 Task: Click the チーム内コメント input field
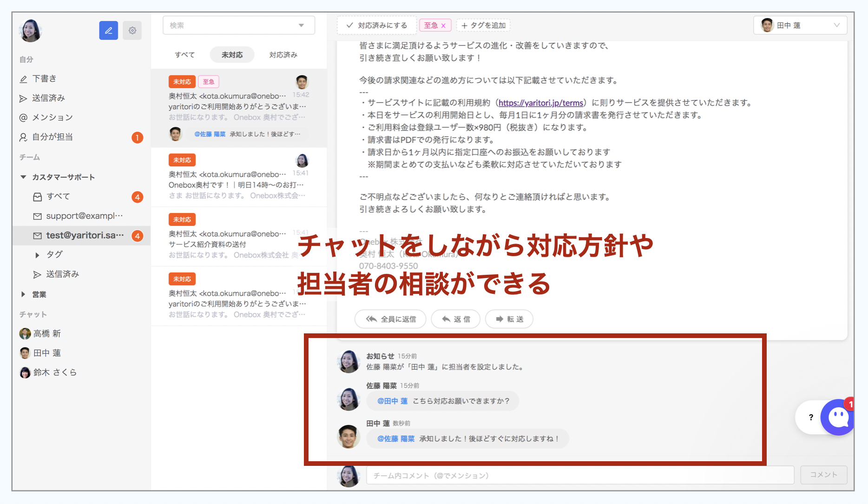pyautogui.click(x=579, y=475)
